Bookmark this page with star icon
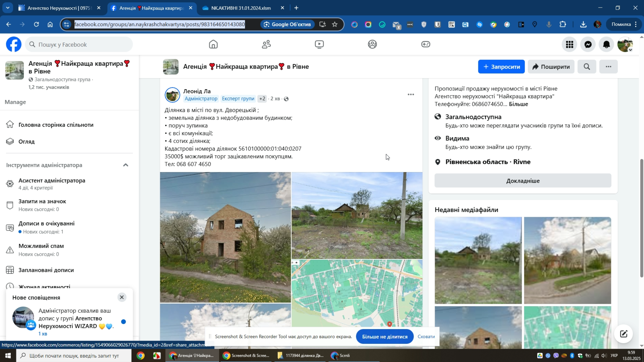This screenshot has width=644, height=362. click(335, 24)
